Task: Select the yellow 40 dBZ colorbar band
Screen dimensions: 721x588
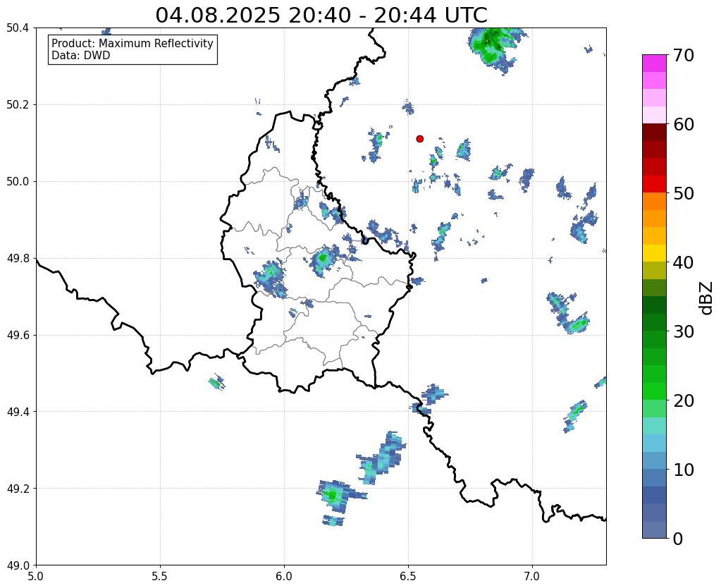Action: tap(654, 253)
